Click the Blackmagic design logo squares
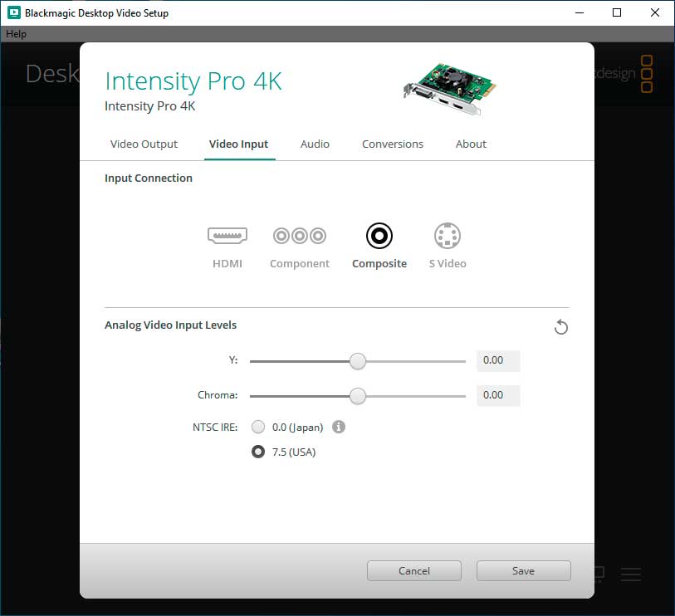Screen dimensions: 675x616 (x=647, y=74)
